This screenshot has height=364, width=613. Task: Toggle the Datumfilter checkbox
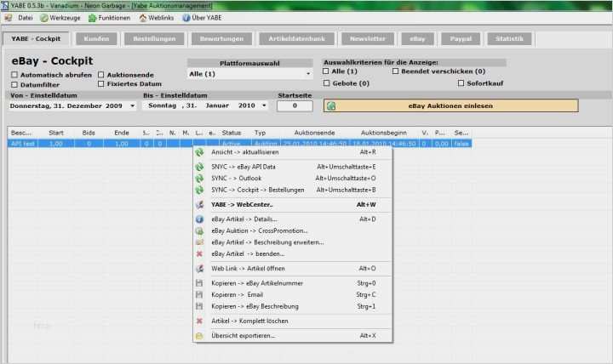[x=14, y=85]
